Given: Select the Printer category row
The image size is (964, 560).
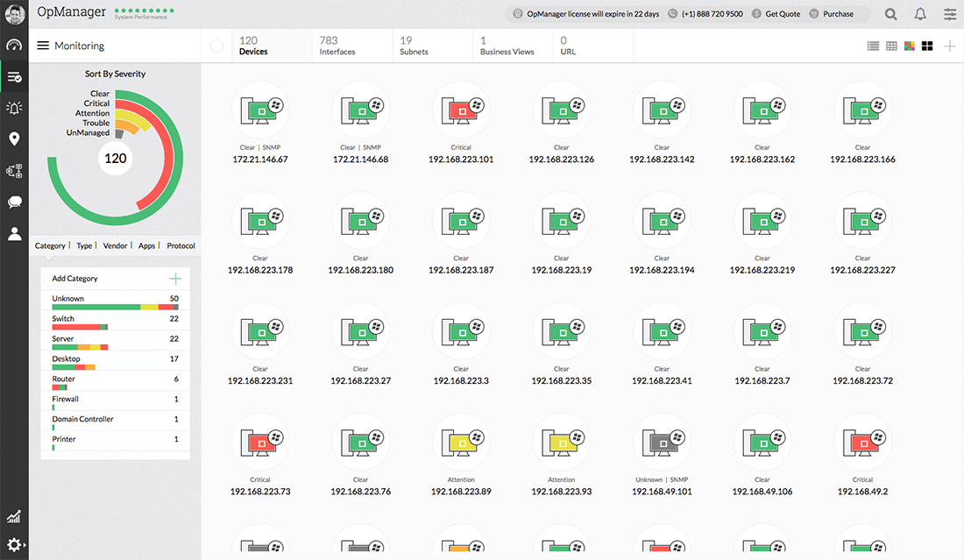Looking at the screenshot, I should 115,442.
